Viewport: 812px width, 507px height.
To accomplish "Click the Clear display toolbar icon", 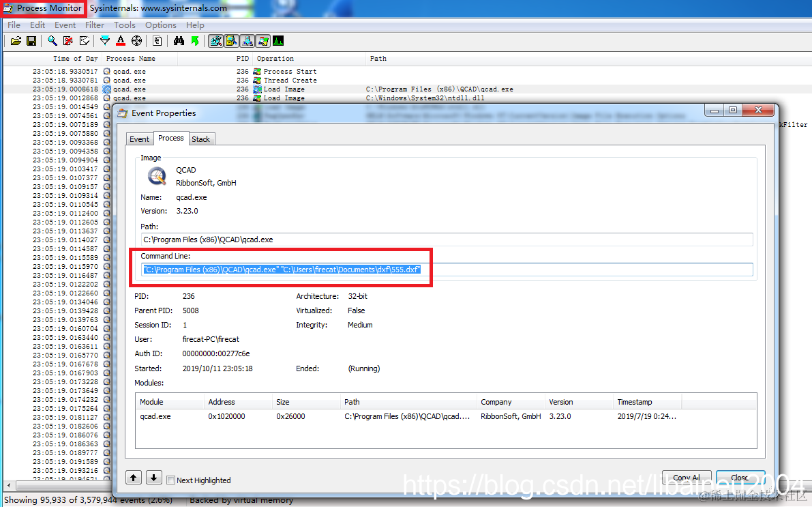I will (84, 41).
